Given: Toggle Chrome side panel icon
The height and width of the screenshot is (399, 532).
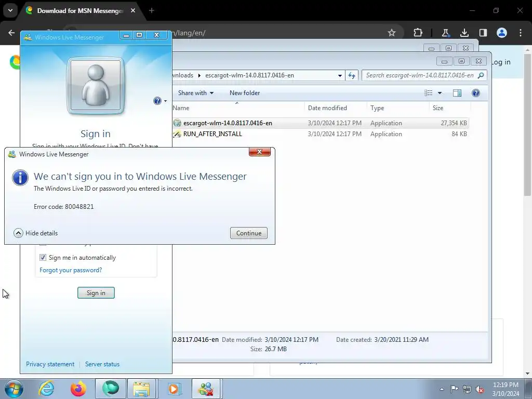Looking at the screenshot, I should (483, 33).
